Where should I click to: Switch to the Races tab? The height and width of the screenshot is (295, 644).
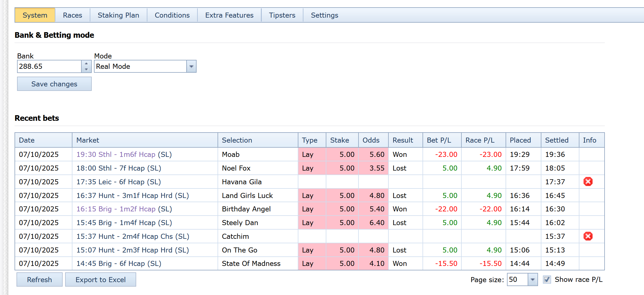[72, 15]
